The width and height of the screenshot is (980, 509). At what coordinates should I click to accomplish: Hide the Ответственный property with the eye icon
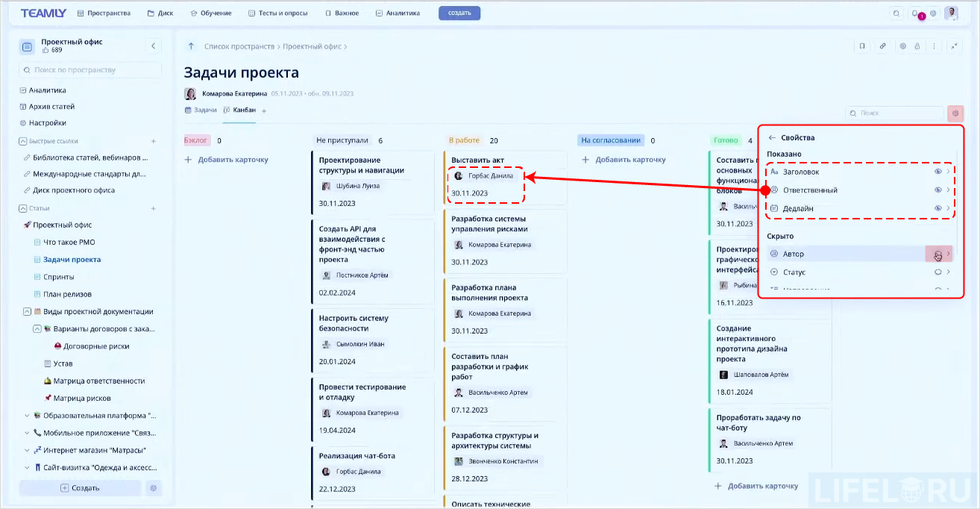pyautogui.click(x=938, y=190)
